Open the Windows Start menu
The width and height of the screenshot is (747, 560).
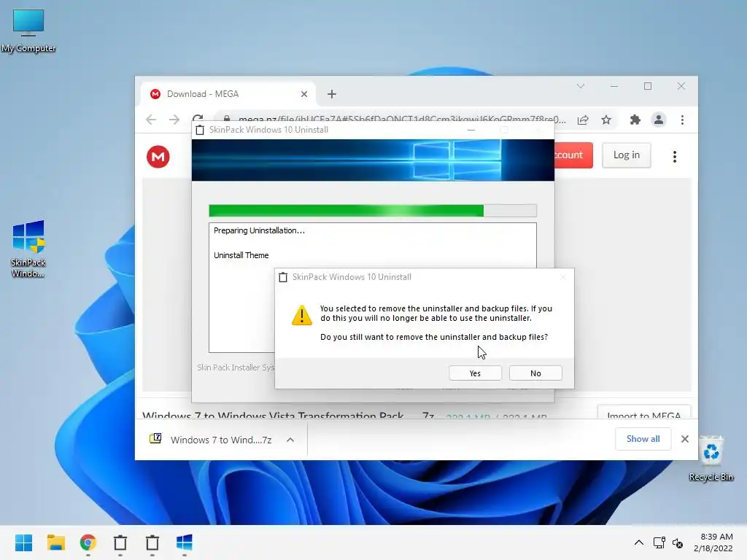pyautogui.click(x=23, y=542)
